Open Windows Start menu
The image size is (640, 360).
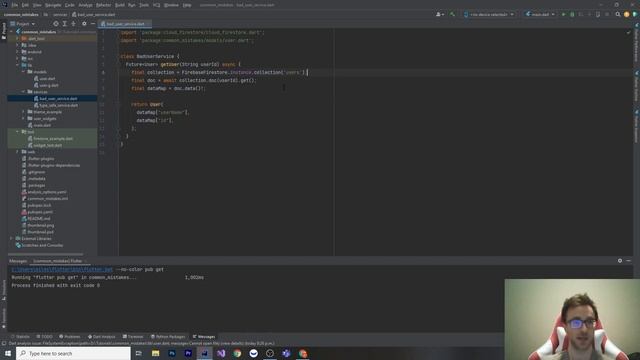pos(8,353)
